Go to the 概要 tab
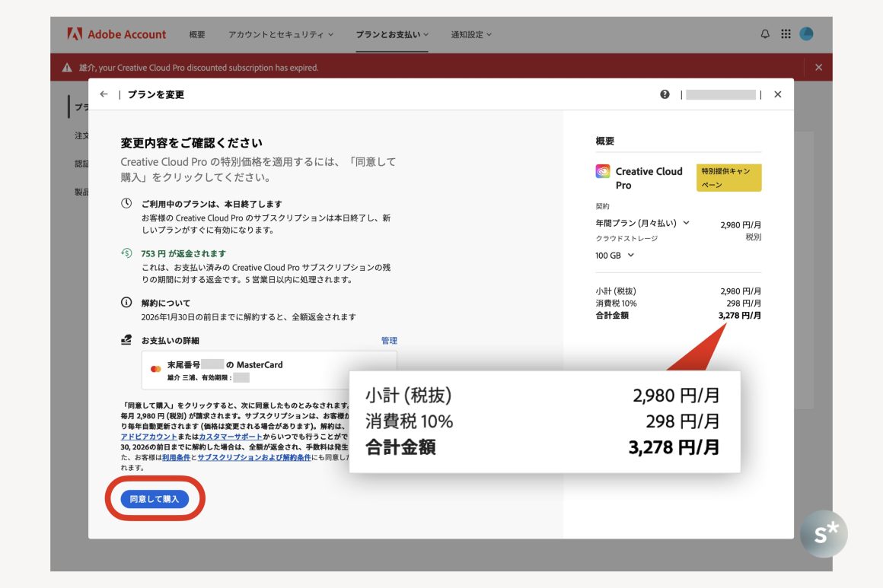This screenshot has width=883, height=588. click(x=197, y=34)
